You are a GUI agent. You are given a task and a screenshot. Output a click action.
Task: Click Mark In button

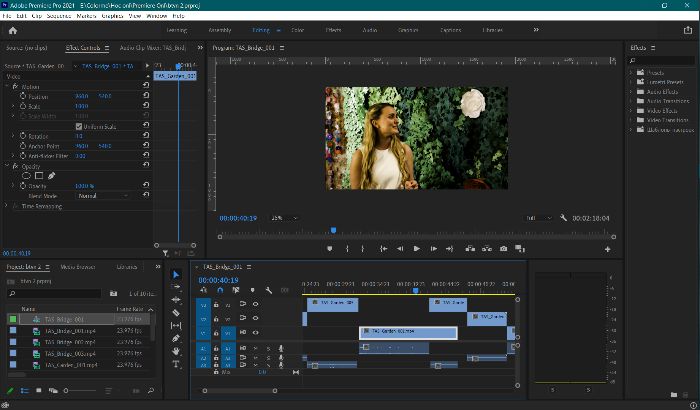[347, 249]
